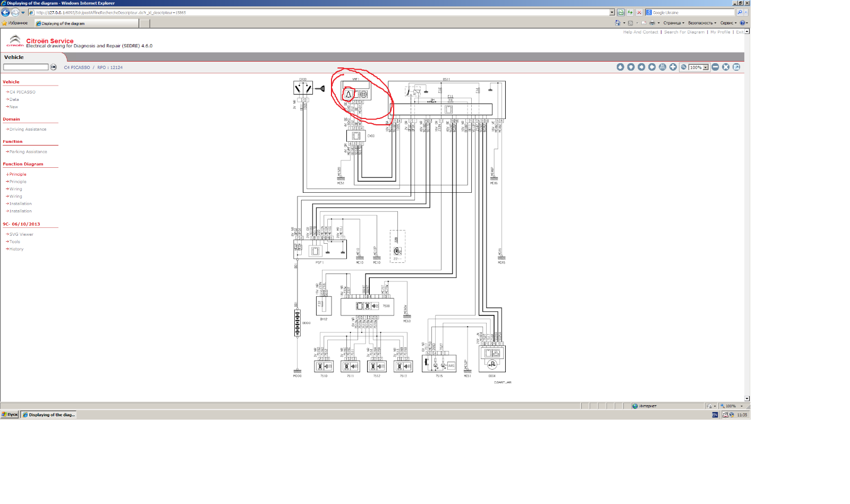
Task: Open Search For Diagram link
Action: click(x=684, y=32)
